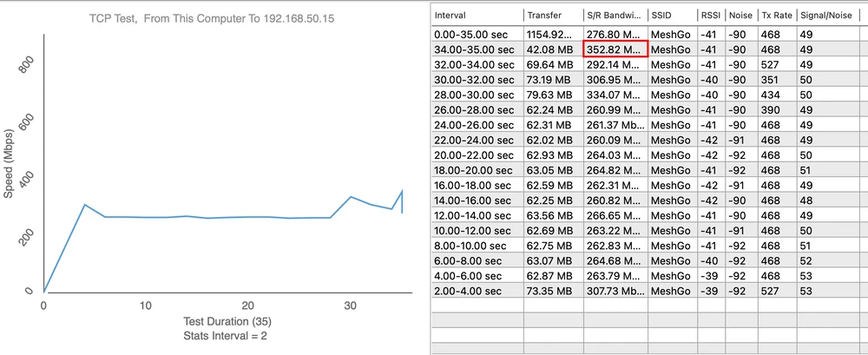The width and height of the screenshot is (868, 355).
Task: Select the 2.00-4.00 sec interval row
Action: (x=476, y=290)
